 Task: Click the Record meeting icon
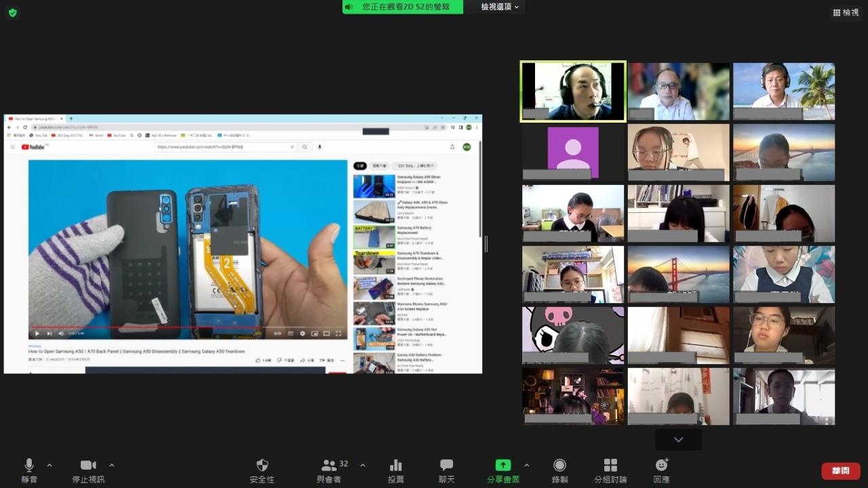pyautogui.click(x=559, y=470)
